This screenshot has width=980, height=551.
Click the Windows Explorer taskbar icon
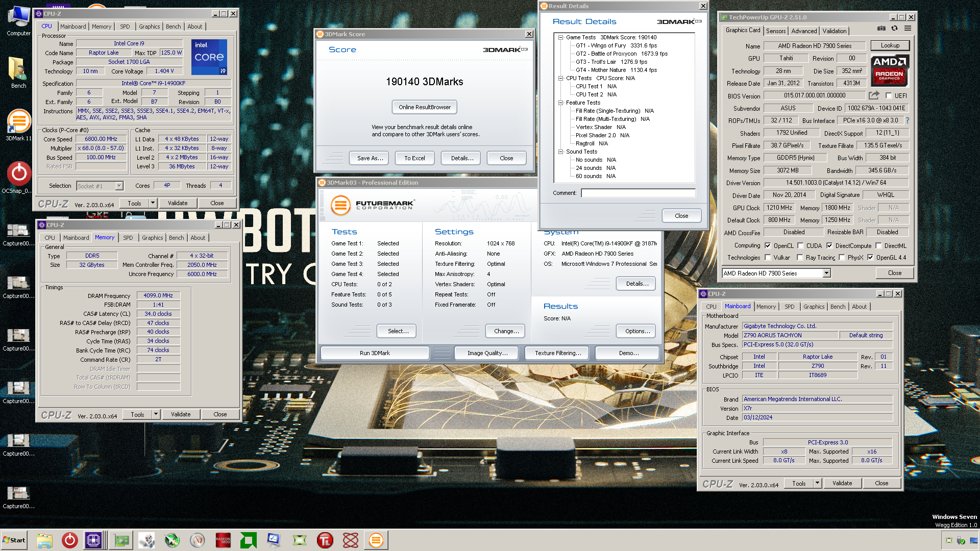click(x=44, y=540)
